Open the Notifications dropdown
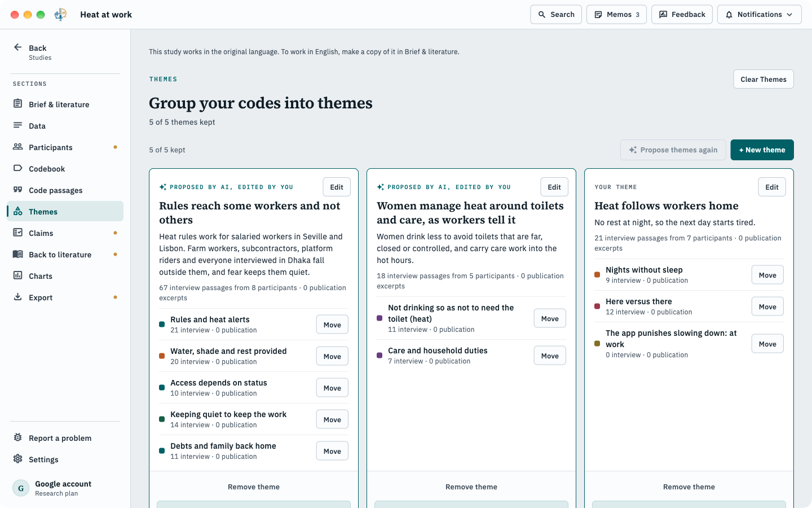 [x=759, y=15]
